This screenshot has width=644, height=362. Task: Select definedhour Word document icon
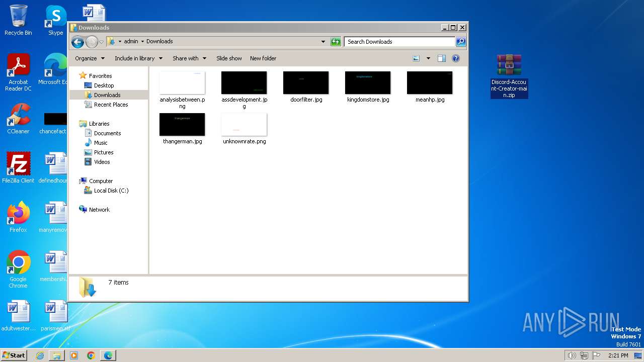(x=52, y=168)
